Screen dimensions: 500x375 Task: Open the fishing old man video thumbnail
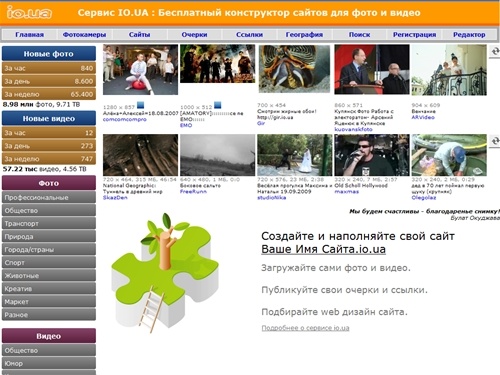pos(449,155)
